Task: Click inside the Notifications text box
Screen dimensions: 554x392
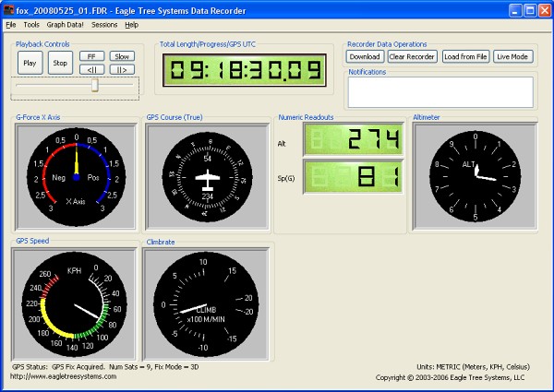Action: [440, 91]
